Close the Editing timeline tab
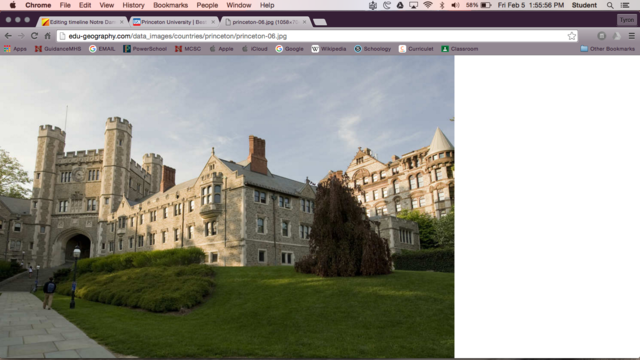This screenshot has width=640, height=360. (x=122, y=22)
